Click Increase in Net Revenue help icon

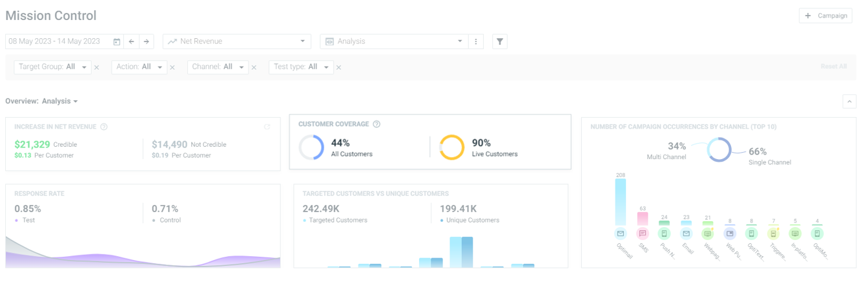(104, 127)
